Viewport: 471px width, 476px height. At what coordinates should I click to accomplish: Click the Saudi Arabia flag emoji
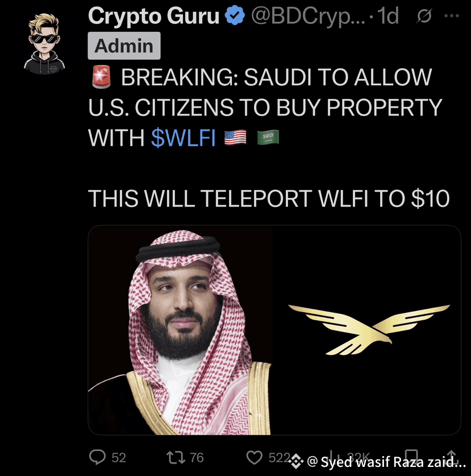pos(268,137)
